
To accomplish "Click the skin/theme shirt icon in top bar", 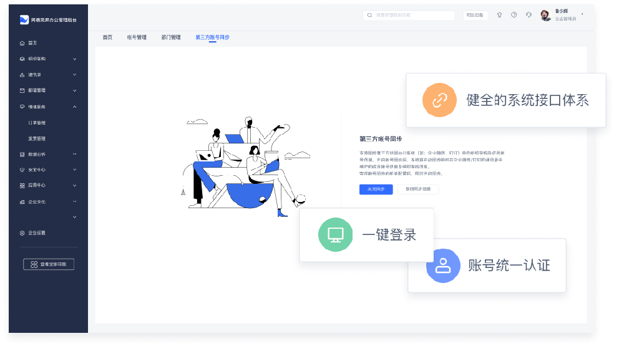I will click(x=499, y=15).
